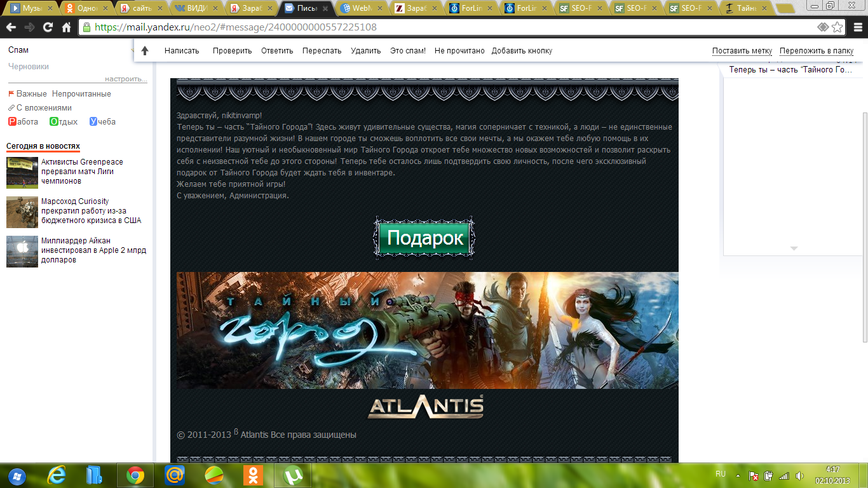Click the Тайный Город banner image
This screenshot has height=488, width=868.
[428, 330]
